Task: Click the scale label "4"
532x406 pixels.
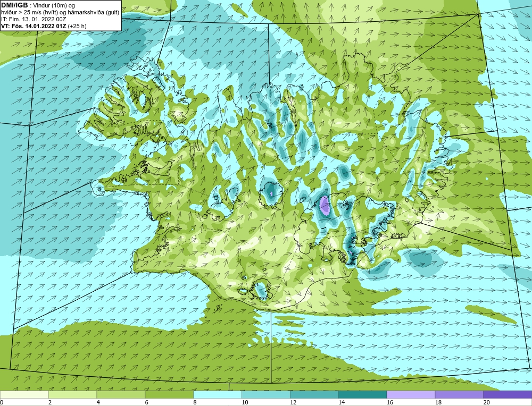Action: click(98, 402)
